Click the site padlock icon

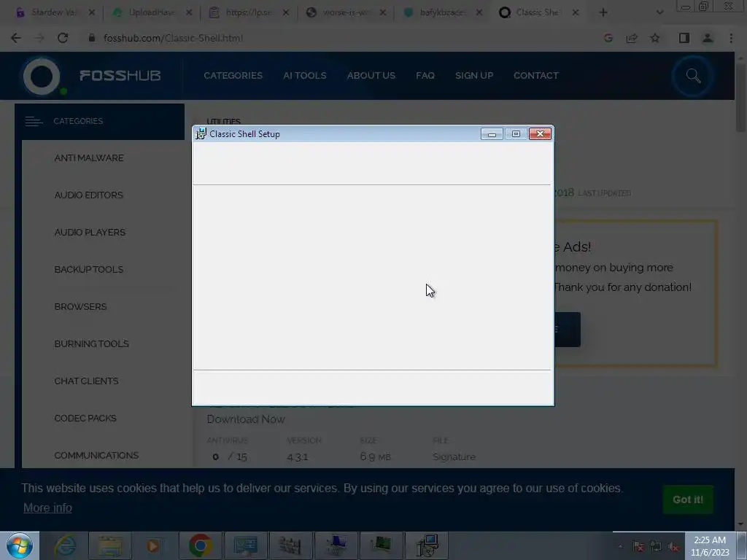click(92, 38)
